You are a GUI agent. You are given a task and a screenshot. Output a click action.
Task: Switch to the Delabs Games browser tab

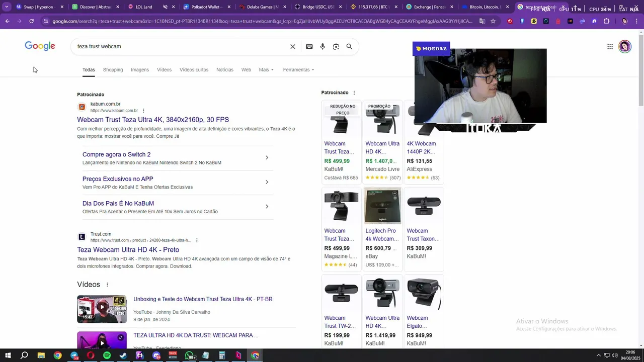(x=262, y=7)
